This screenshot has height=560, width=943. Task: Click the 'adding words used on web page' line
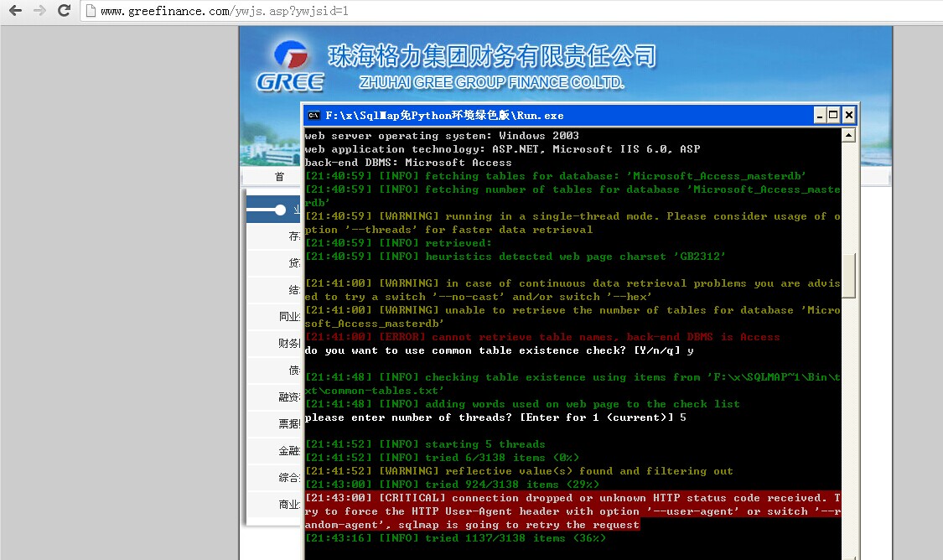coord(522,404)
